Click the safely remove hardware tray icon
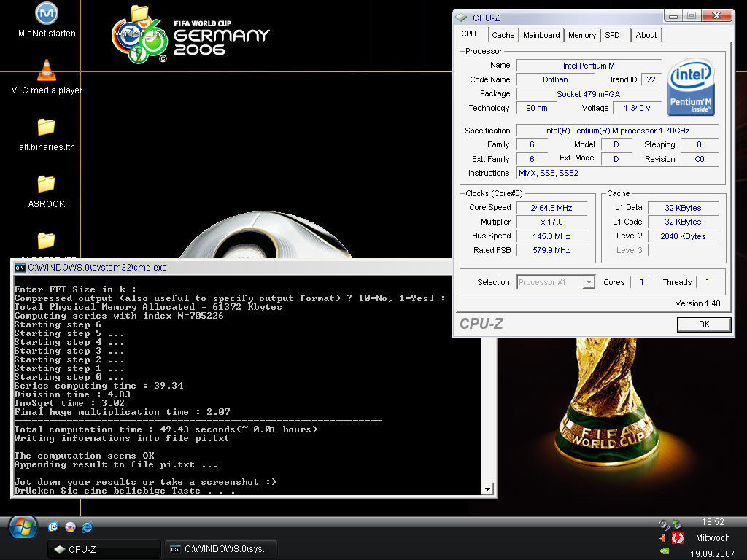 click(x=676, y=524)
